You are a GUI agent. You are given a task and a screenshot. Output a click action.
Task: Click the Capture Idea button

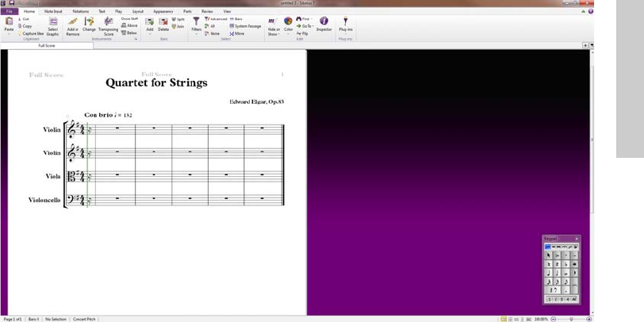pyautogui.click(x=30, y=33)
